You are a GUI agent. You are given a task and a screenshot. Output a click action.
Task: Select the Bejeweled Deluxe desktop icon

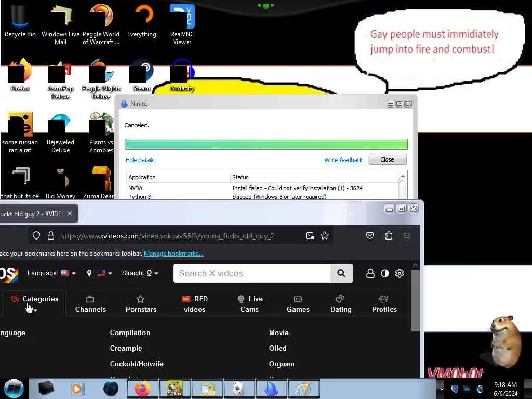point(60,132)
